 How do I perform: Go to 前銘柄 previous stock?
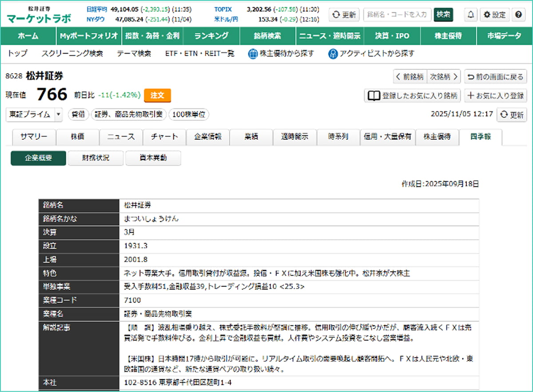(410, 77)
